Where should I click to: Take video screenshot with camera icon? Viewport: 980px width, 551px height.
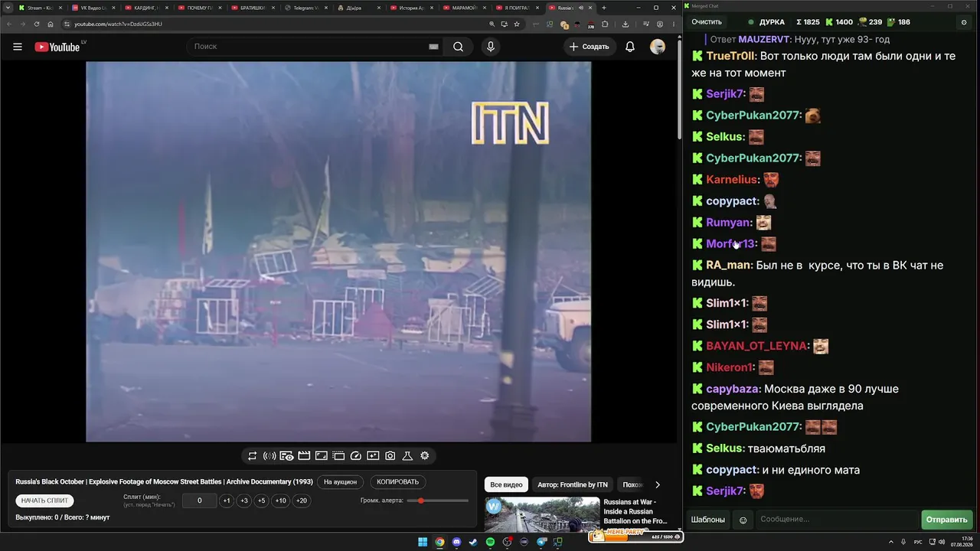pos(390,456)
